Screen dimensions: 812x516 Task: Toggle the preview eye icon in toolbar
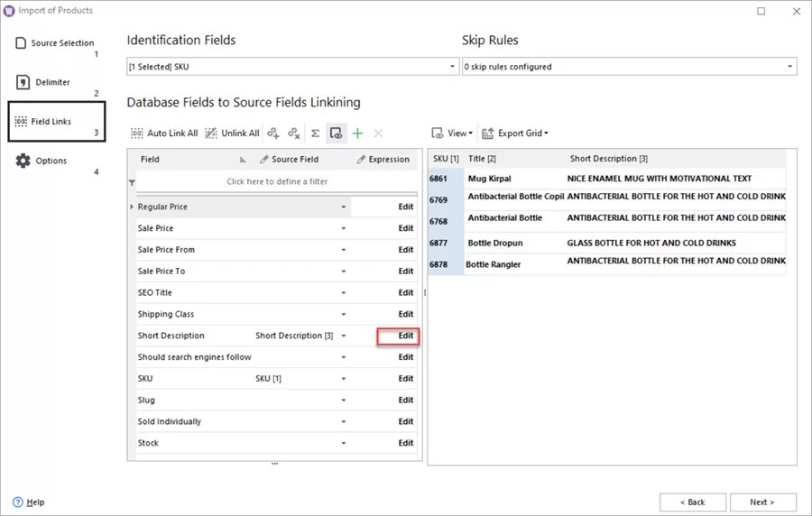[336, 134]
